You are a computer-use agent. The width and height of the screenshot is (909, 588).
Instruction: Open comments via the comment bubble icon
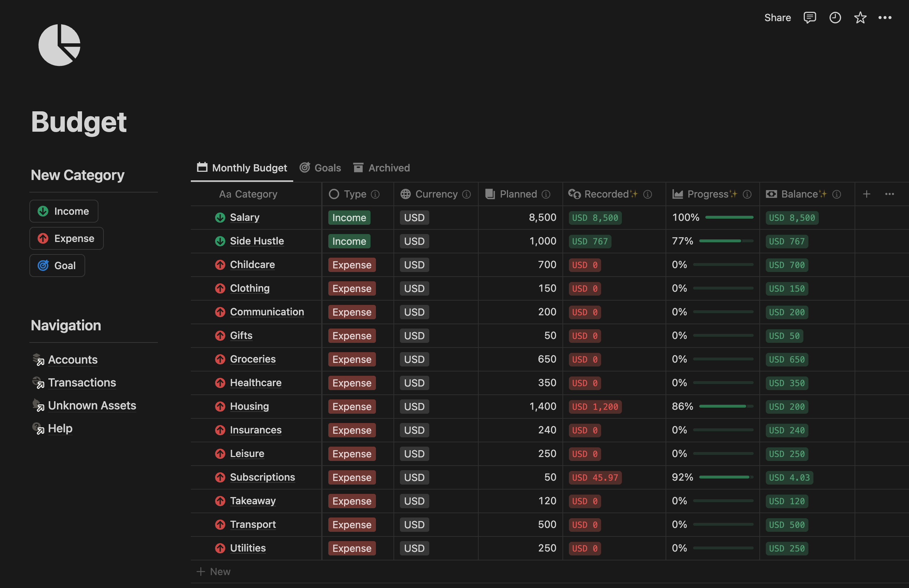pos(810,18)
